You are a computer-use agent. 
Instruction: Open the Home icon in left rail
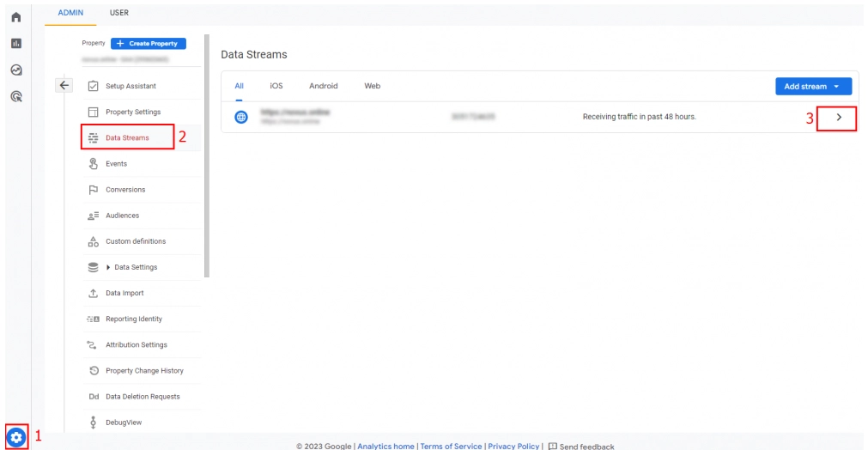pyautogui.click(x=16, y=17)
